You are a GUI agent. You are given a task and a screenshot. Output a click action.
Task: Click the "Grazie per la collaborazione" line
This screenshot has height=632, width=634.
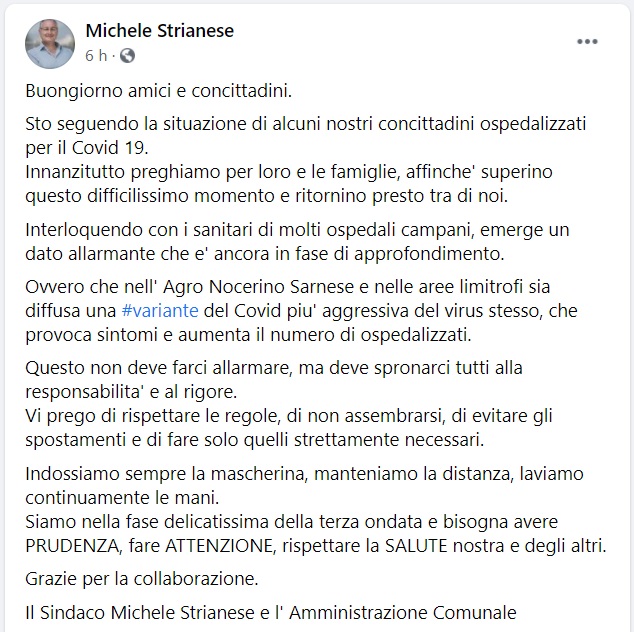coord(142,579)
